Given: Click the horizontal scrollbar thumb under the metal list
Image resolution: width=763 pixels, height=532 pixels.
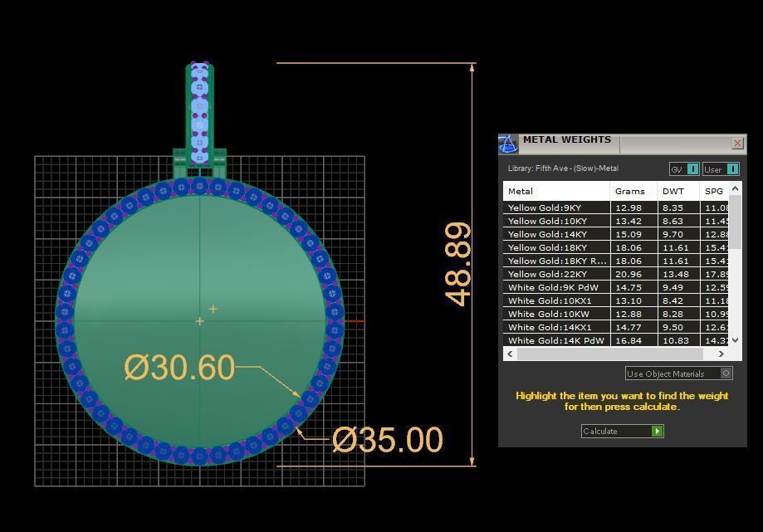Looking at the screenshot, I should (609, 354).
